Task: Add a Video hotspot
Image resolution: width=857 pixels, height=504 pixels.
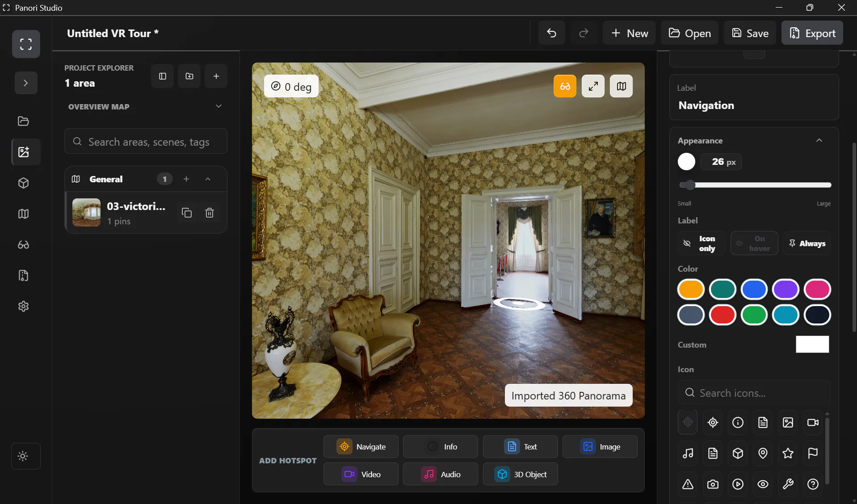Action: pos(361,475)
